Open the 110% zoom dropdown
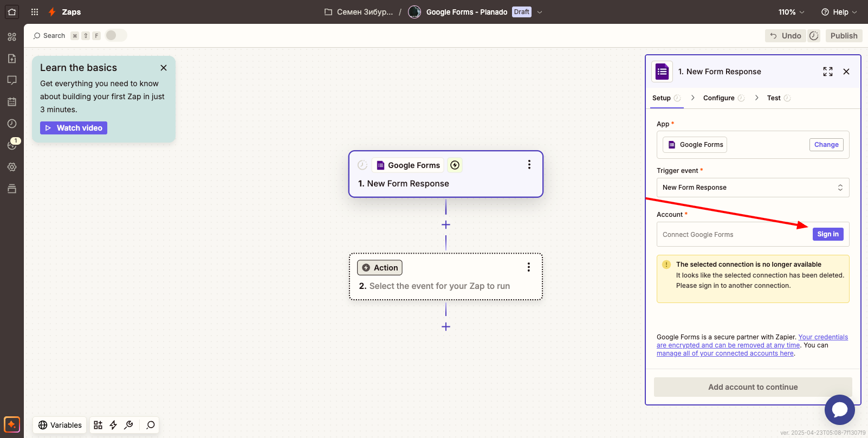The image size is (868, 438). tap(791, 12)
